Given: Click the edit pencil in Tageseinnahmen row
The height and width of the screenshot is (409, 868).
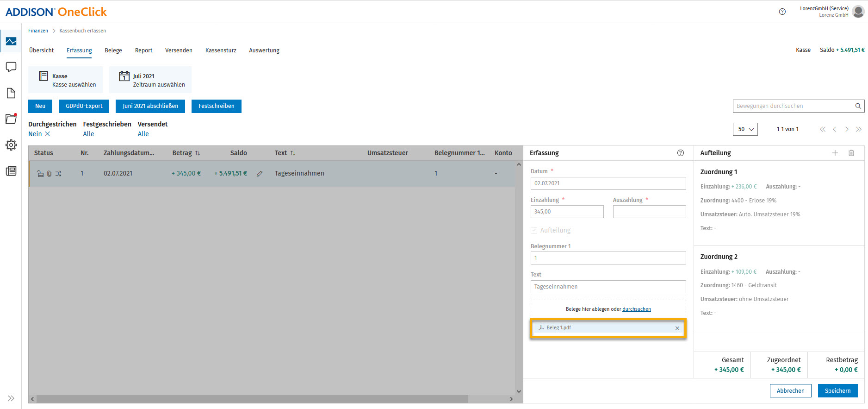Looking at the screenshot, I should pos(260,174).
